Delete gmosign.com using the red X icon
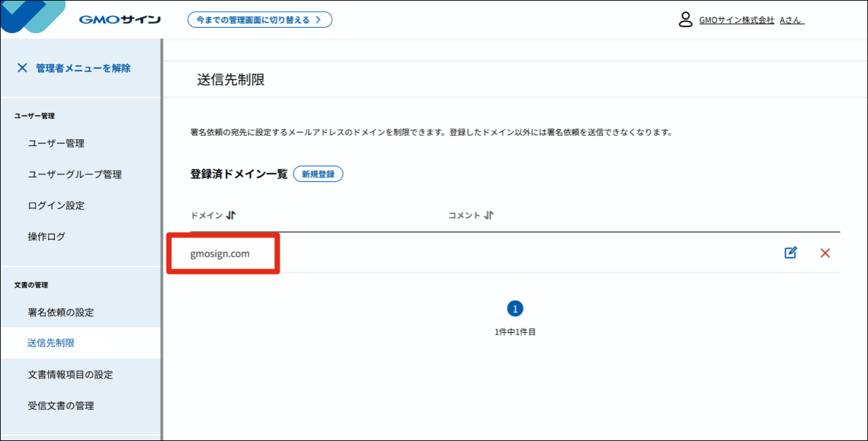Viewport: 868px width, 441px height. pyautogui.click(x=825, y=252)
